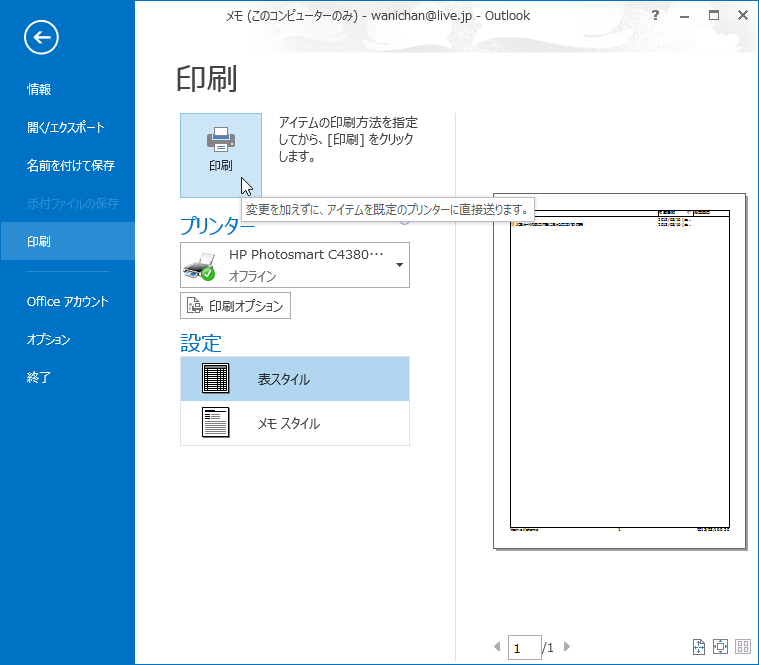This screenshot has width=759, height=665.
Task: Click the page number input field
Action: click(525, 648)
